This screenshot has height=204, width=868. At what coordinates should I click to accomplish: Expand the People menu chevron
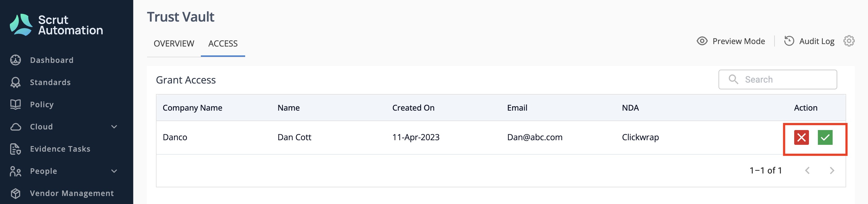coord(114,171)
